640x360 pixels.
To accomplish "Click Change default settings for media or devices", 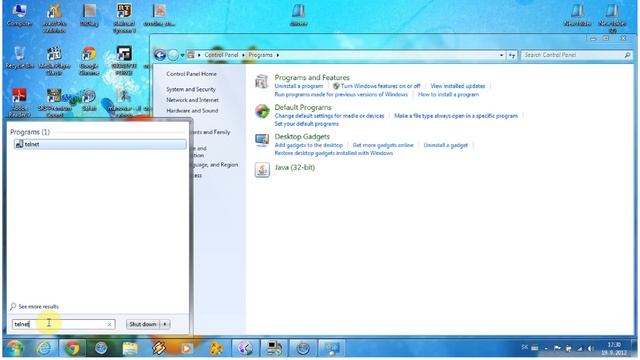I will tap(329, 116).
